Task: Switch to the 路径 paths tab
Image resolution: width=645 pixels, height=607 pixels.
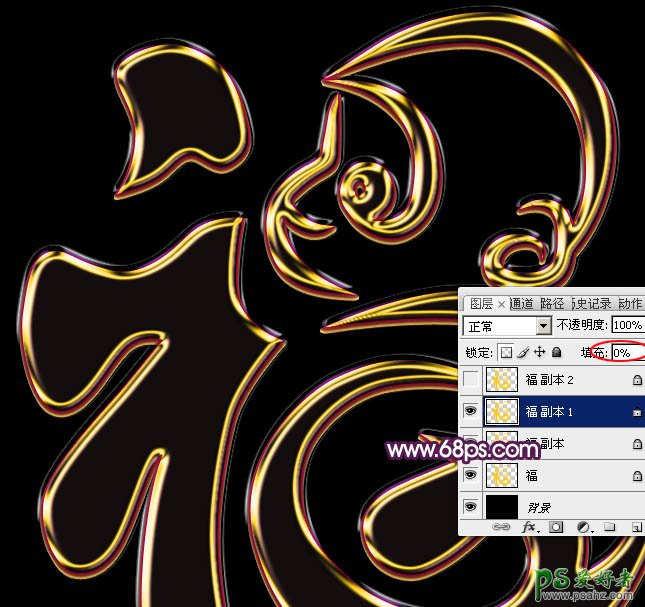Action: pos(552,304)
